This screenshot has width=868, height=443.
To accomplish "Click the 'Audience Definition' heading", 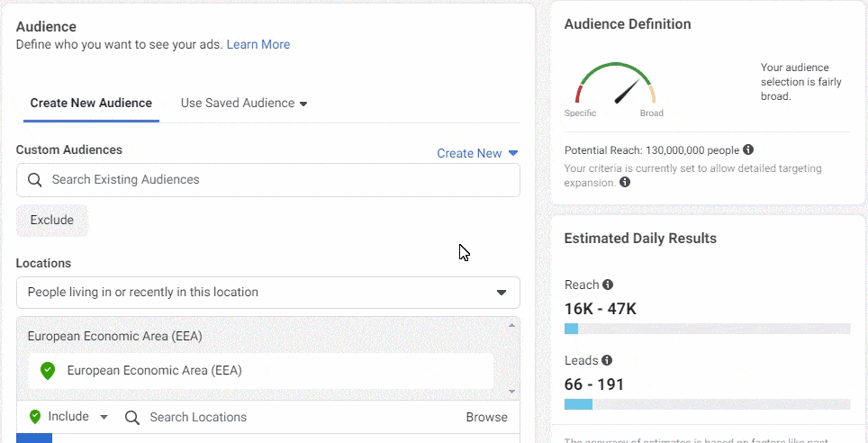I will click(x=628, y=24).
